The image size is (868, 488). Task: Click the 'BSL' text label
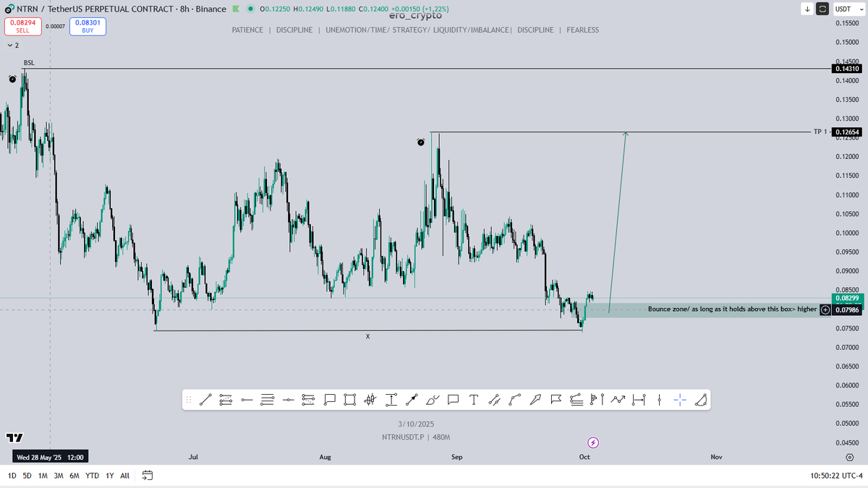[x=29, y=63]
